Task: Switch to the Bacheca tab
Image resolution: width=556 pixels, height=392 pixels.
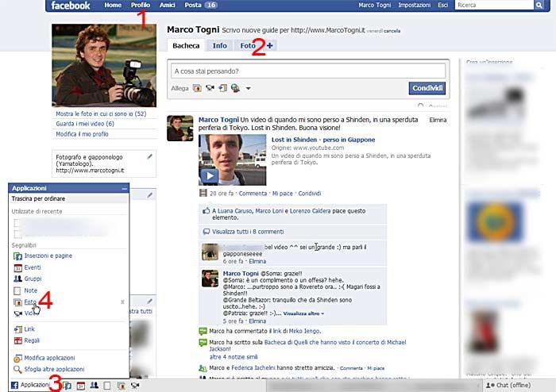Action: pyautogui.click(x=186, y=45)
